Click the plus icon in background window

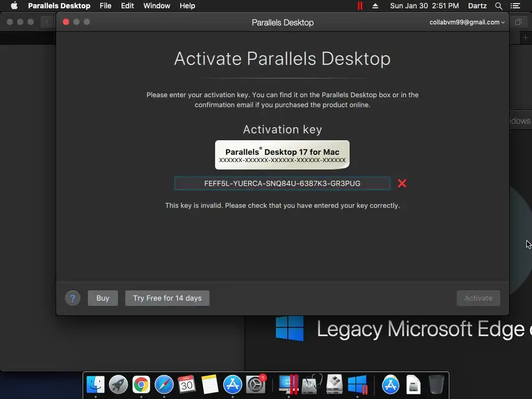pos(526,37)
